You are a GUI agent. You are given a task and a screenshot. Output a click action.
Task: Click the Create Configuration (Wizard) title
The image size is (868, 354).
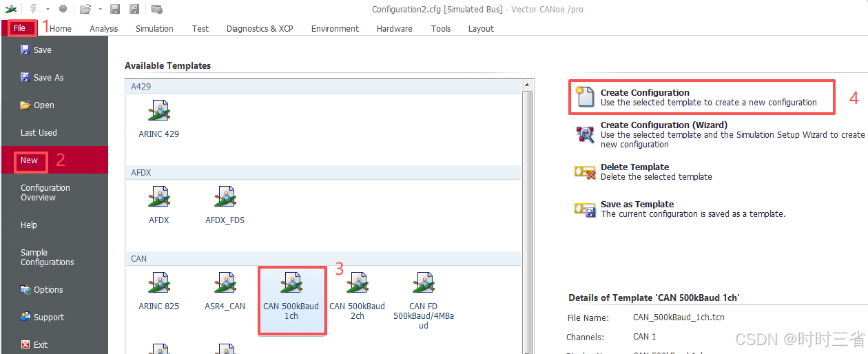[x=664, y=125]
